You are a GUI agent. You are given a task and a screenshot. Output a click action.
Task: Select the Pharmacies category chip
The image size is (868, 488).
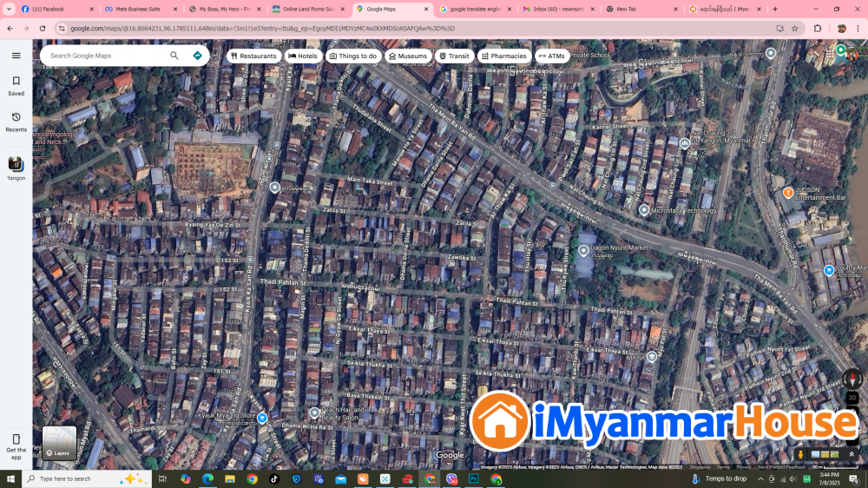point(504,56)
